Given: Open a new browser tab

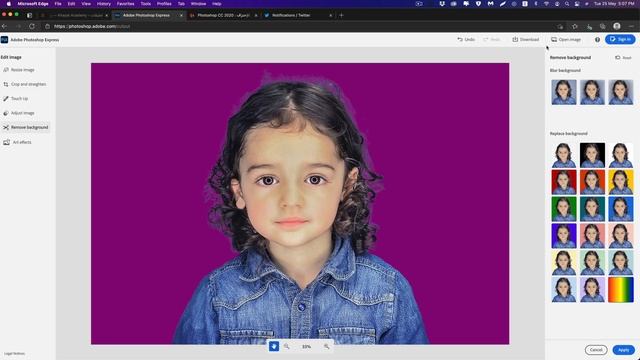Looking at the screenshot, I should coord(342,15).
